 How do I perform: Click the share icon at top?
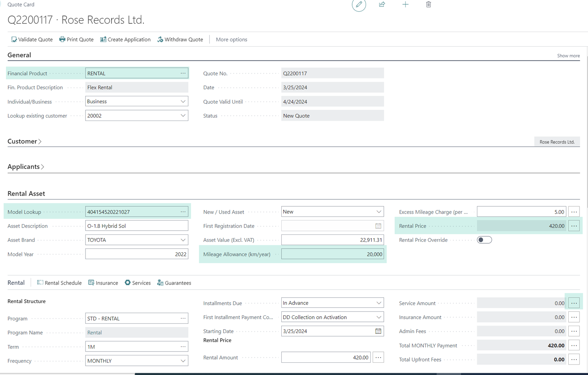click(x=382, y=5)
